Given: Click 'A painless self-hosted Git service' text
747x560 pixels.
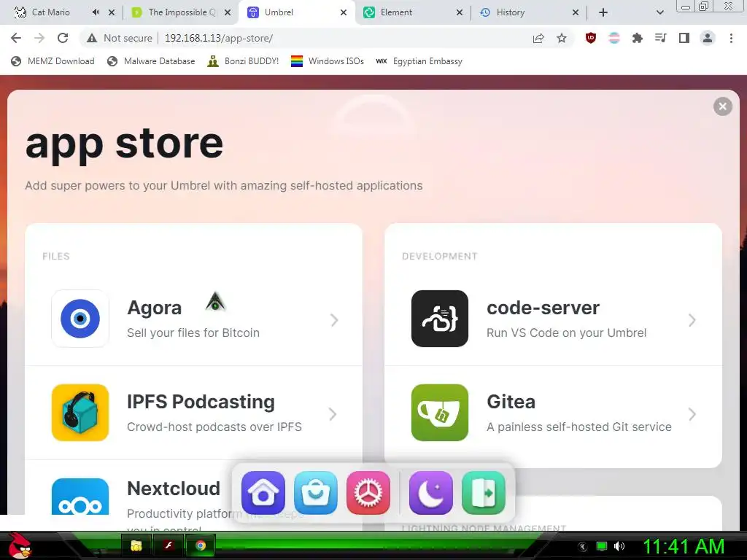Looking at the screenshot, I should pos(578,427).
